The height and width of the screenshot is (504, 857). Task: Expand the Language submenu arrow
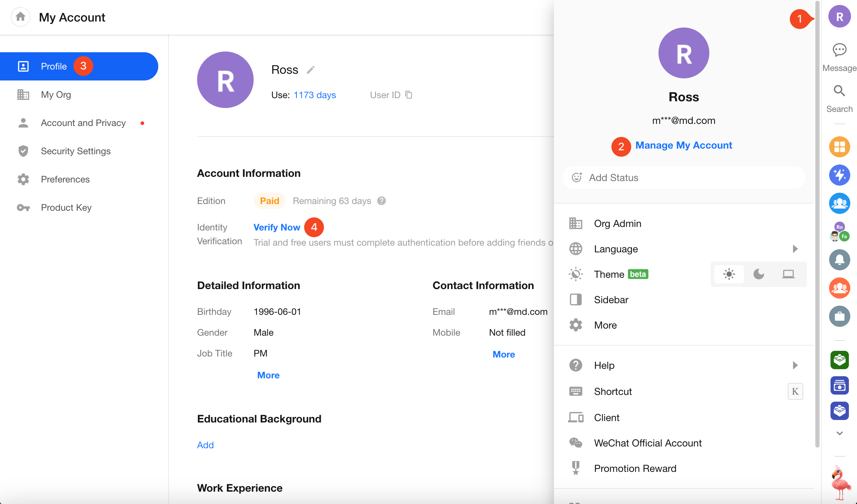click(795, 249)
